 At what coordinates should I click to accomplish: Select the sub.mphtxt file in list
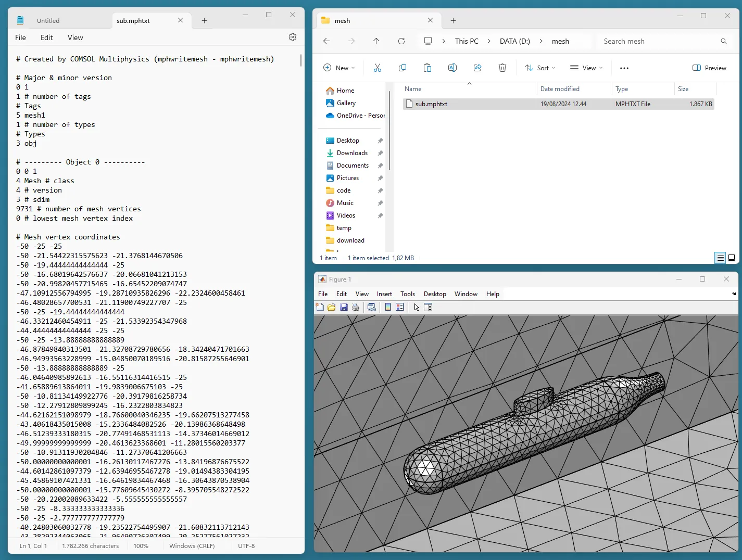click(x=431, y=104)
